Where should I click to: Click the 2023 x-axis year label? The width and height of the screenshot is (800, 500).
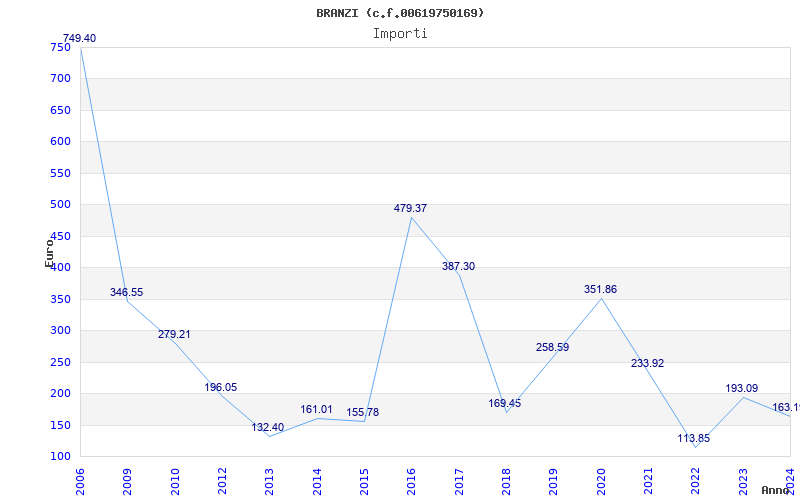743,482
